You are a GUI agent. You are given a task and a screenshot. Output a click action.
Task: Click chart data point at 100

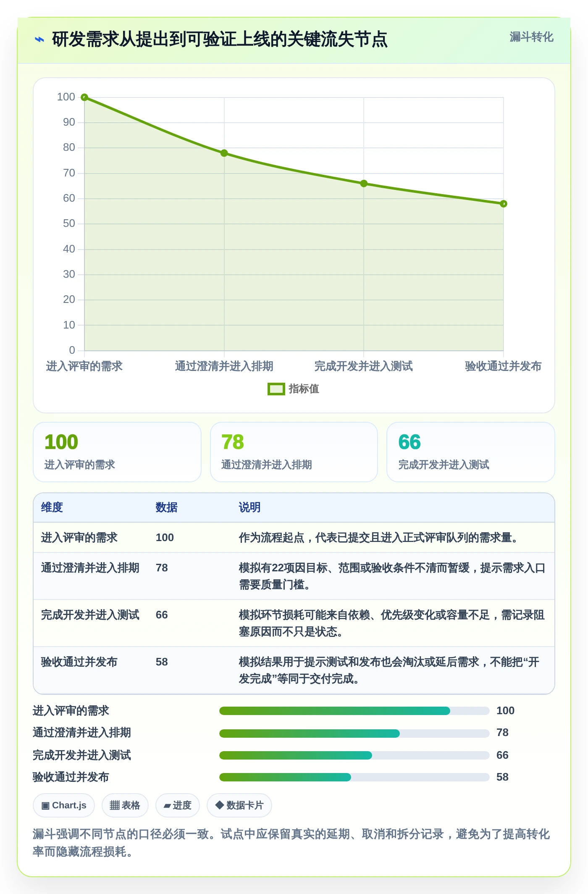point(84,97)
